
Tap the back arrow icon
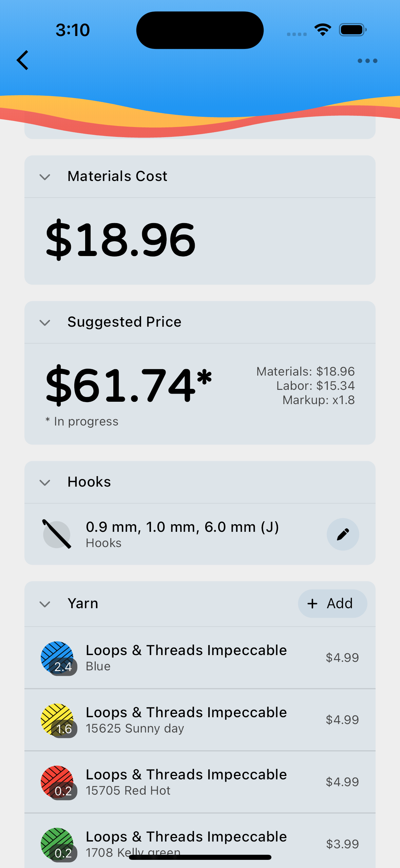22,60
